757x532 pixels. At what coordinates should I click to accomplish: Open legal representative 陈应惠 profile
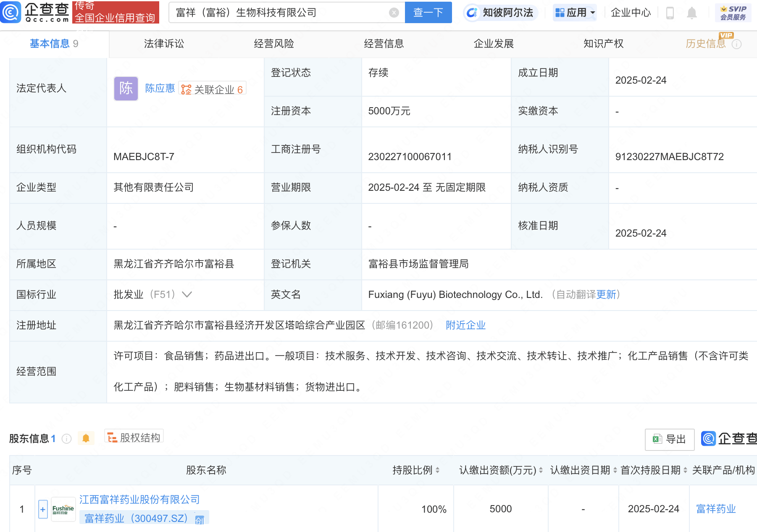[160, 88]
